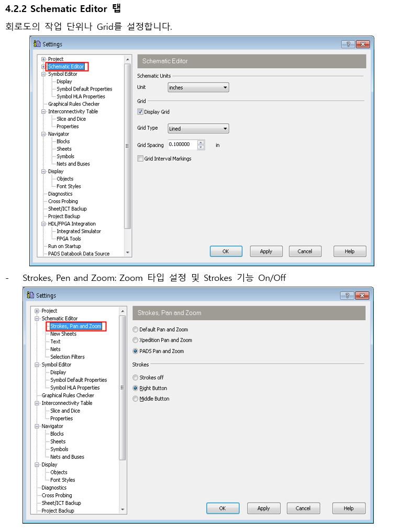Click the Apply button in top Settings dialog
Image resolution: width=400 pixels, height=532 pixels.
(x=266, y=252)
